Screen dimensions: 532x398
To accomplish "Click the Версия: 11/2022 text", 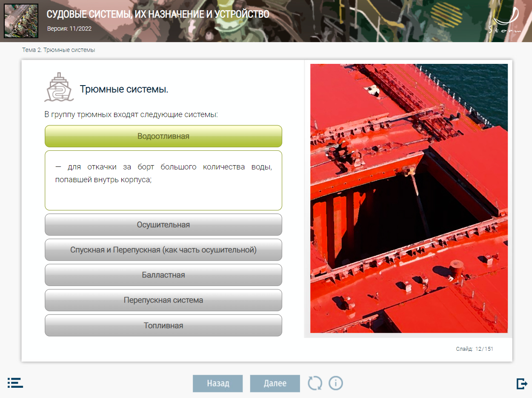I will [x=69, y=29].
